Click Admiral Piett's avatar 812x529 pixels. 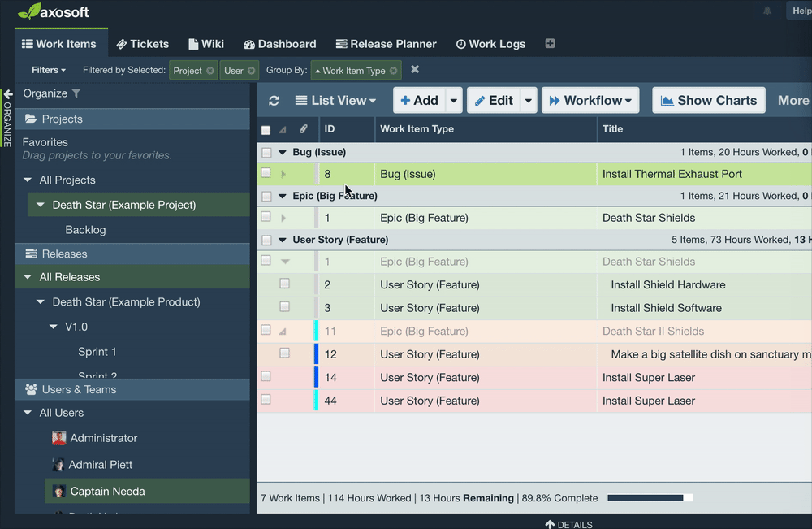coord(58,465)
